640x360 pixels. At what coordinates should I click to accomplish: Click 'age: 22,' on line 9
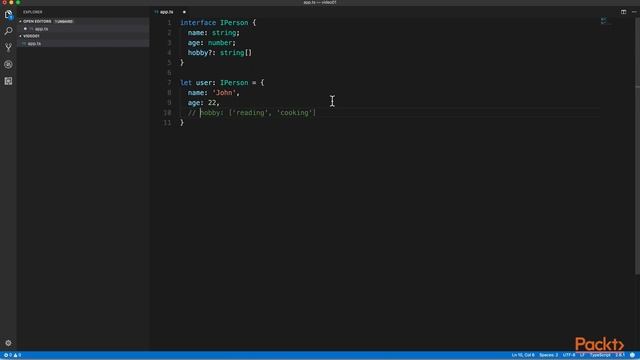click(204, 102)
